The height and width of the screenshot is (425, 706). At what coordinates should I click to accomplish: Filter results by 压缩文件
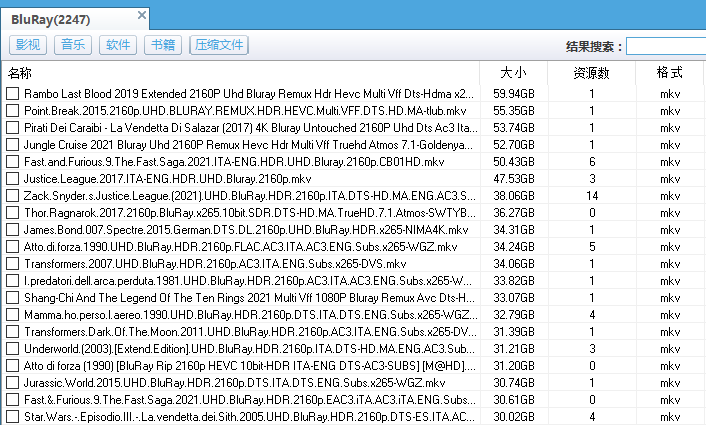pyautogui.click(x=219, y=45)
